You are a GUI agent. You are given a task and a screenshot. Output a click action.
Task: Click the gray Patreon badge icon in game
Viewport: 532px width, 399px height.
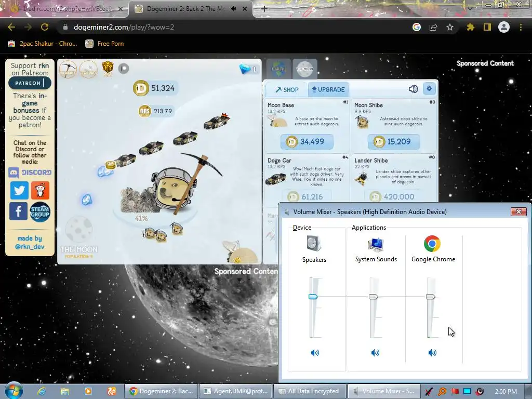coord(124,69)
